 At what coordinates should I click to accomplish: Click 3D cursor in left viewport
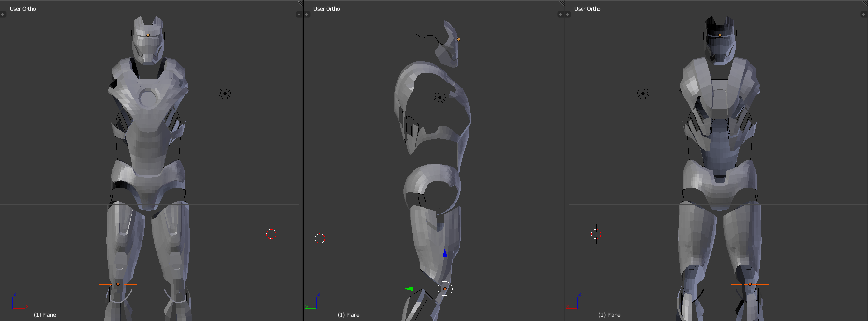(x=271, y=234)
